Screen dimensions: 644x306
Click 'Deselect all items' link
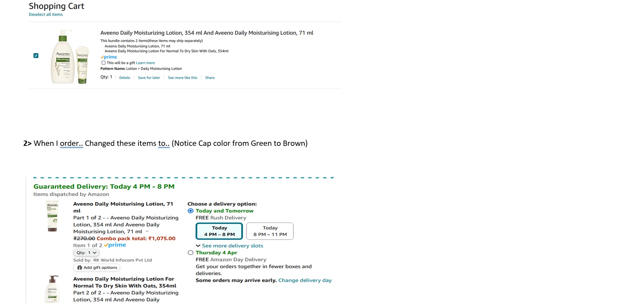(46, 15)
